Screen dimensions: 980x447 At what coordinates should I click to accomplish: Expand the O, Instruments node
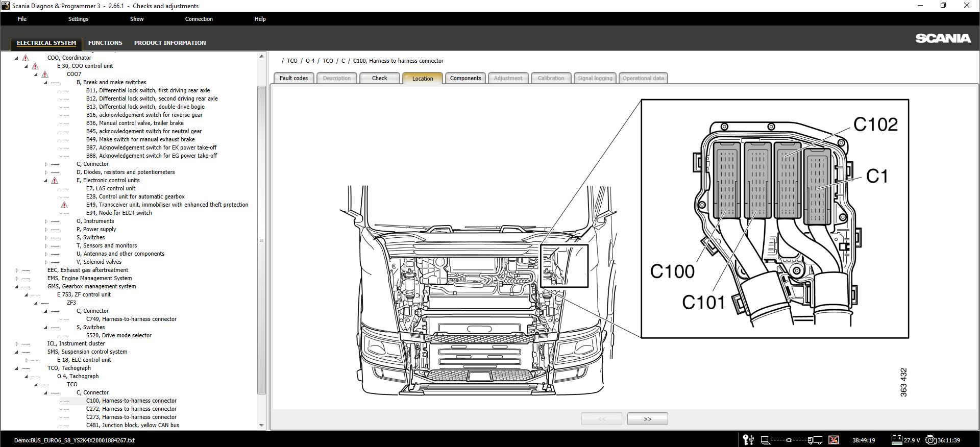pos(46,221)
